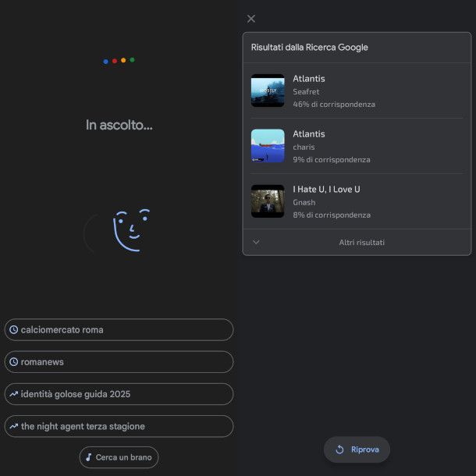
Task: Click the trending icon beside the night agent
Action: pyautogui.click(x=14, y=426)
